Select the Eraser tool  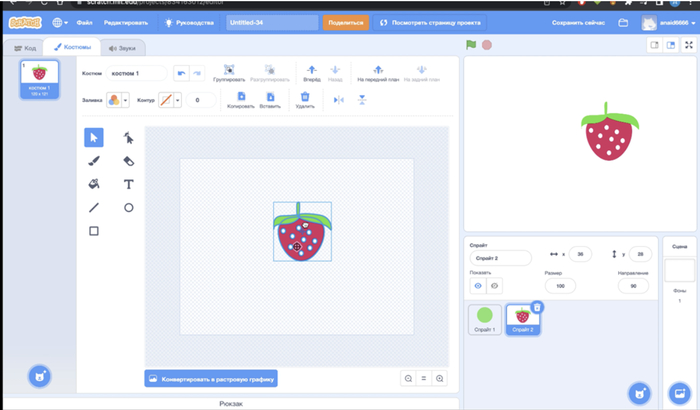[x=128, y=161]
